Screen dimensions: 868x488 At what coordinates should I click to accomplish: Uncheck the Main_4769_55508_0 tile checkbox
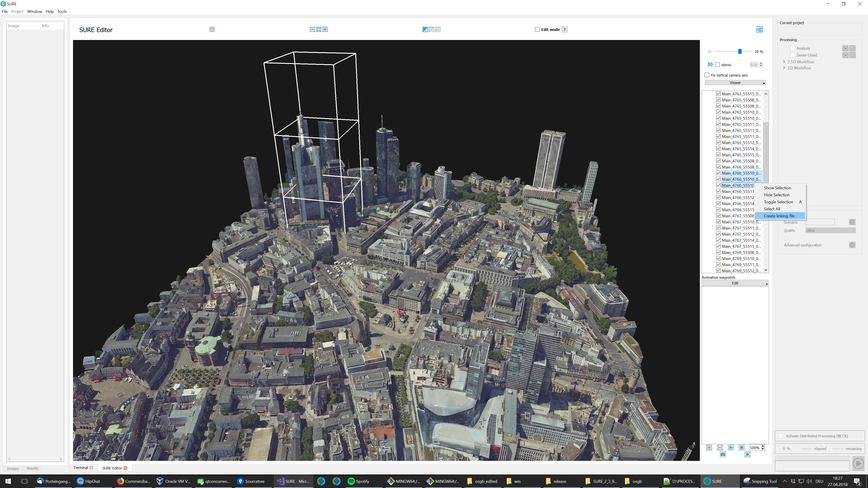tap(718, 252)
